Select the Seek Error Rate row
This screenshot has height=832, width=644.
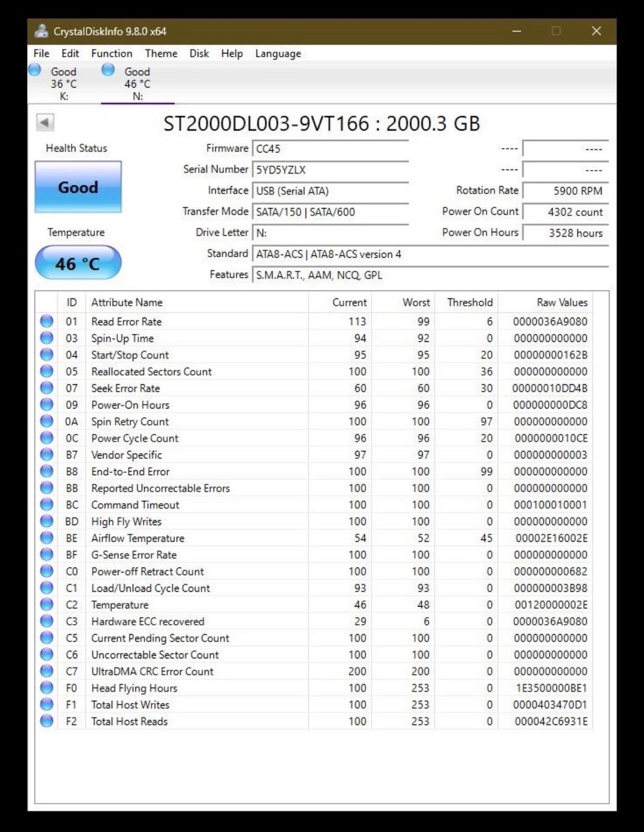(314, 388)
